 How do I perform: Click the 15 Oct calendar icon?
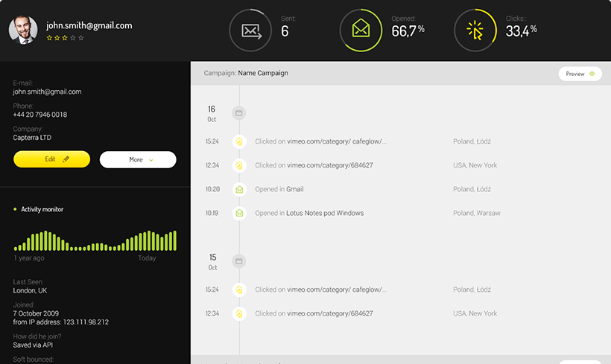coord(239,262)
